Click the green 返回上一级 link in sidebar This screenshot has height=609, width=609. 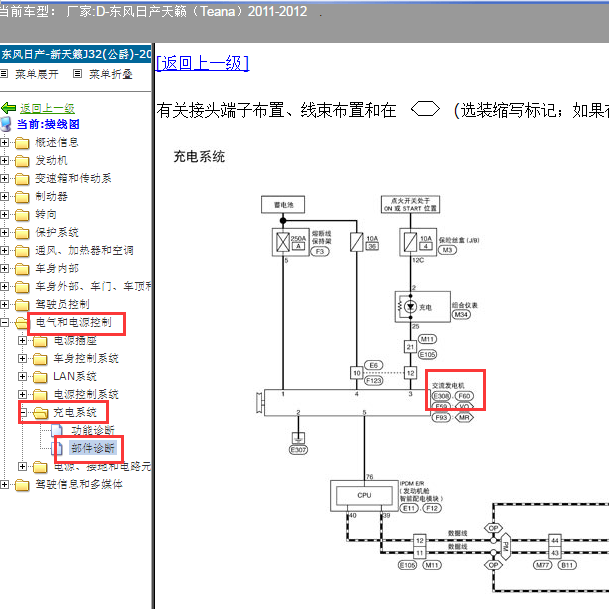click(x=47, y=108)
